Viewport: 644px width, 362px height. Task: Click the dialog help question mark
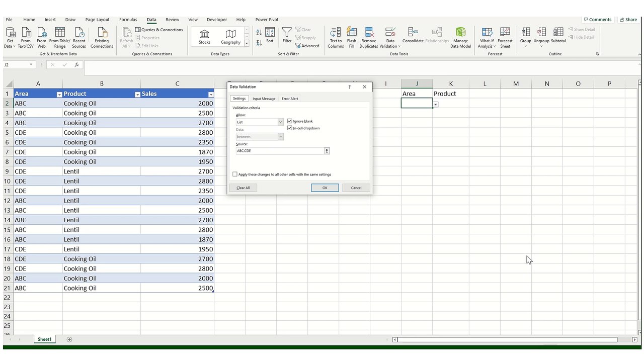click(x=349, y=87)
